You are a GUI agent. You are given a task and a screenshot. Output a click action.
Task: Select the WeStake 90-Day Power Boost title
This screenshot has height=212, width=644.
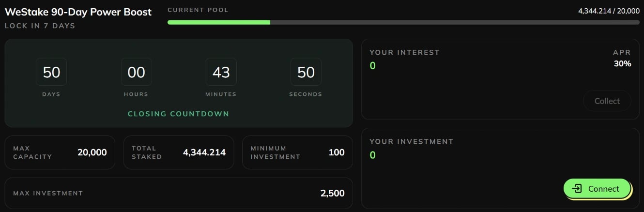click(78, 12)
